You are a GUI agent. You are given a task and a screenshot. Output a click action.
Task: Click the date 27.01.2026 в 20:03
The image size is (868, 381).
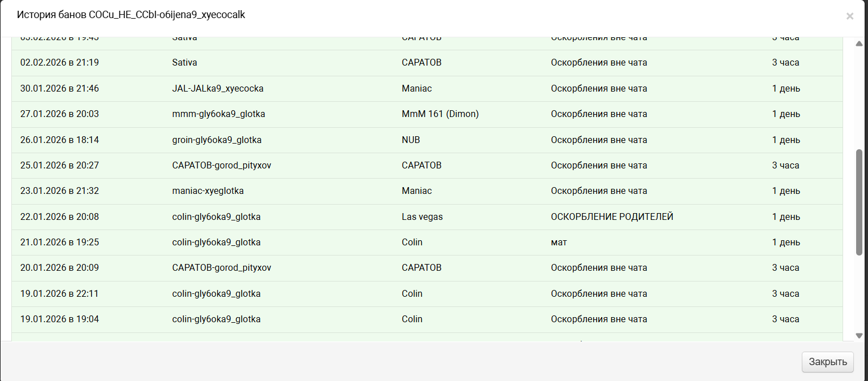point(59,114)
